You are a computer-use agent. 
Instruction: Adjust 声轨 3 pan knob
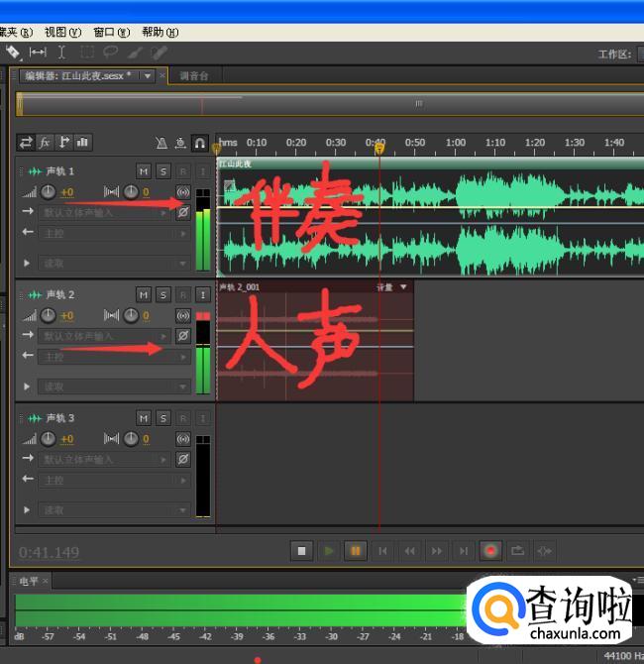(x=131, y=439)
